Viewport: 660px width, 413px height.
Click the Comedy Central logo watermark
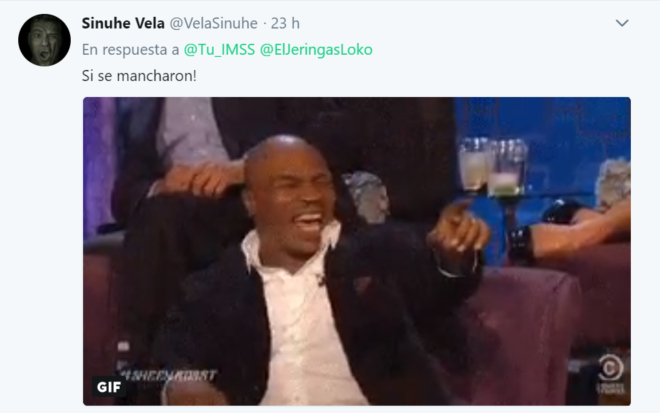pos(610,374)
